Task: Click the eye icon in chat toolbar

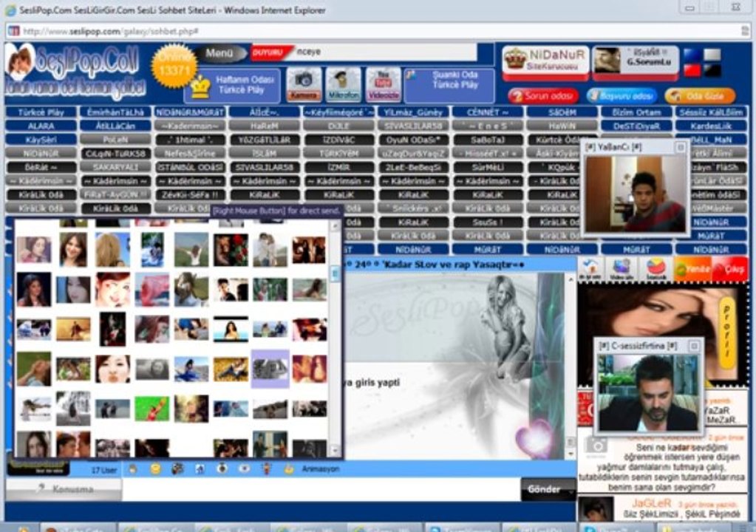Action: click(245, 468)
